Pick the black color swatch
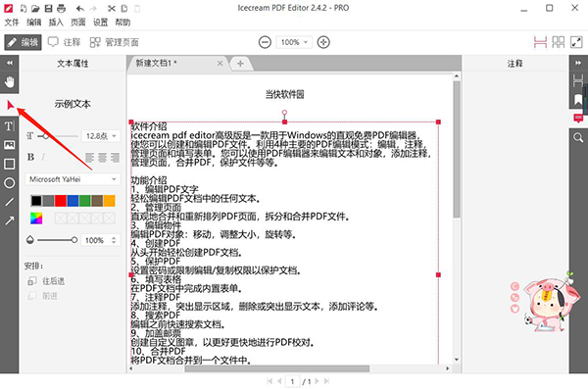Image resolution: width=588 pixels, height=389 pixels. (36, 201)
